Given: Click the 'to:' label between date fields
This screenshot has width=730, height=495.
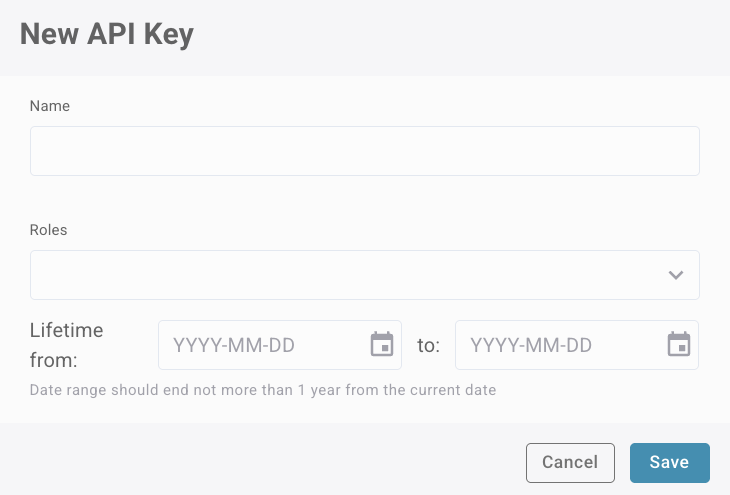Looking at the screenshot, I should (x=428, y=346).
